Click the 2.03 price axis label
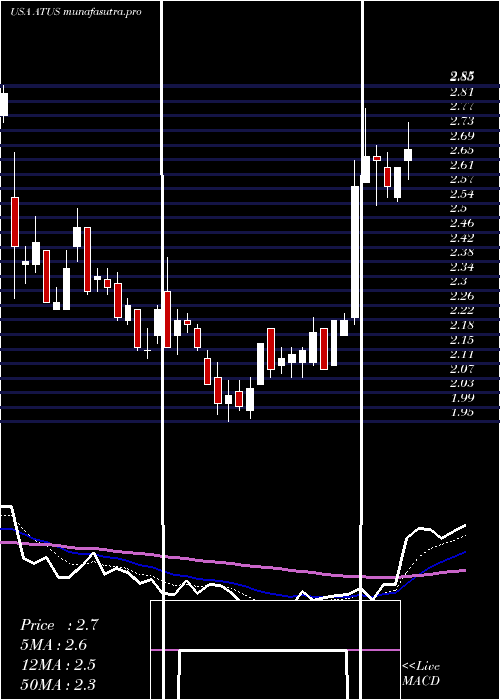The height and width of the screenshot is (700, 500). point(462,383)
